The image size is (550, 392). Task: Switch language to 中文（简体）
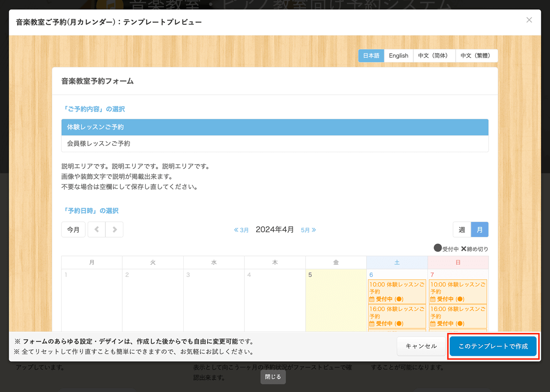coord(434,55)
